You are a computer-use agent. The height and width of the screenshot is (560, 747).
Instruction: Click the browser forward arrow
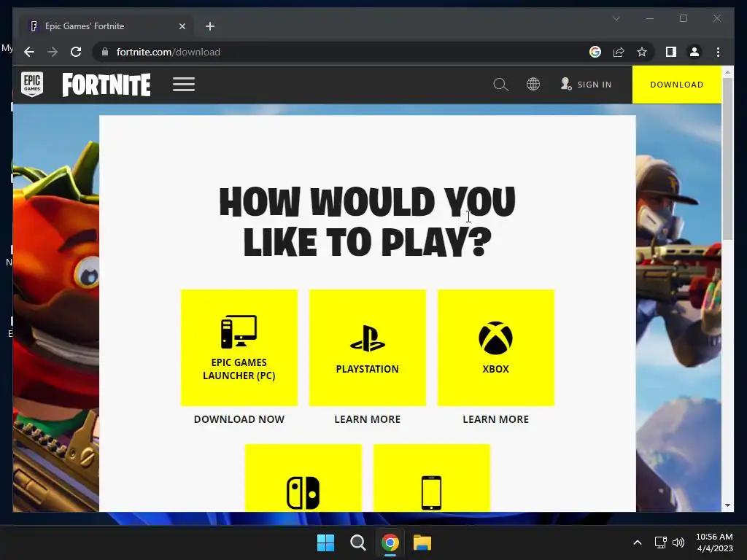(53, 52)
